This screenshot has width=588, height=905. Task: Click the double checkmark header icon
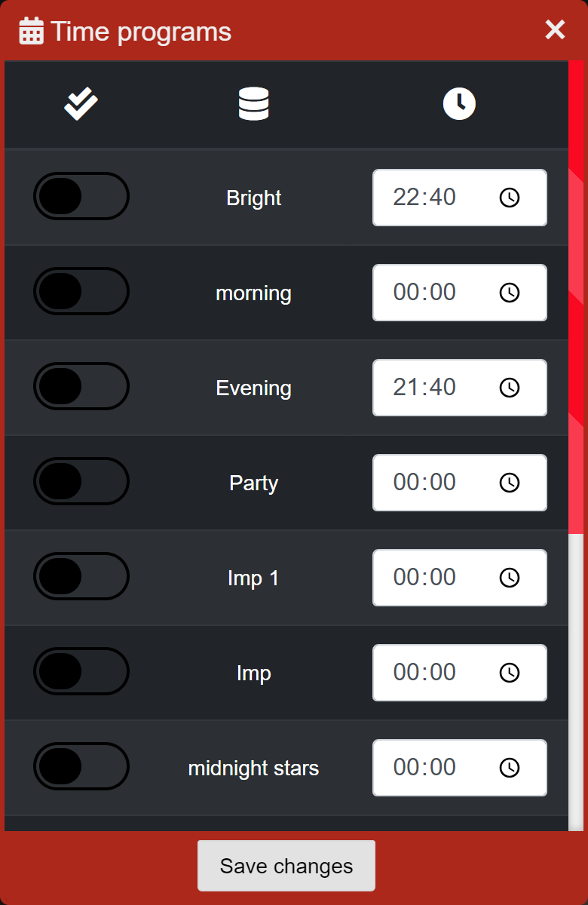coord(81,104)
